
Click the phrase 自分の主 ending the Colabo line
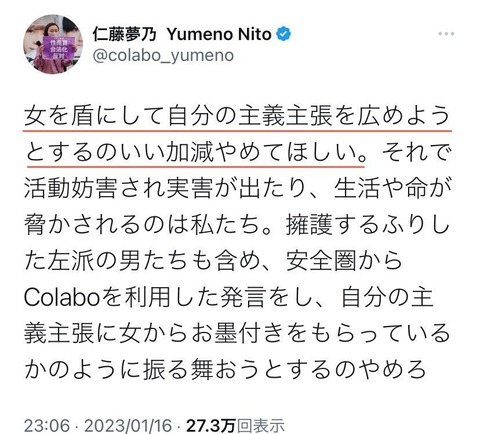point(387,298)
